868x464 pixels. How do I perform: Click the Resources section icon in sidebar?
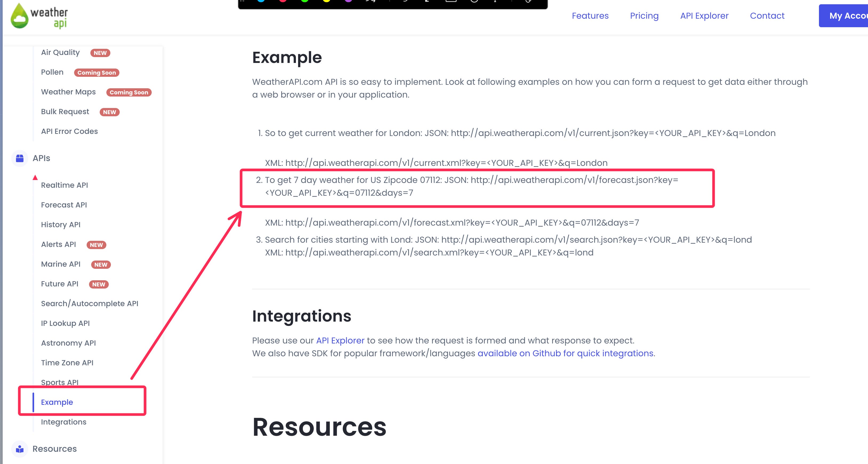point(19,449)
